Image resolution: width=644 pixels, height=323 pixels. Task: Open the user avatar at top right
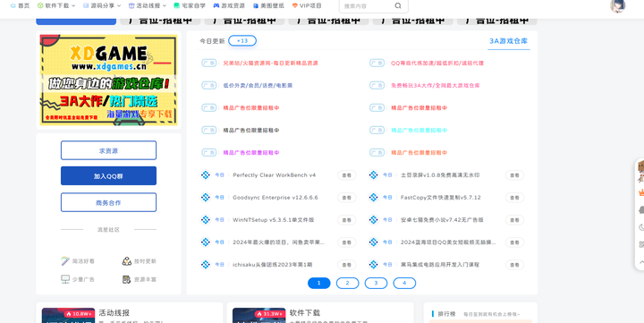[618, 5]
